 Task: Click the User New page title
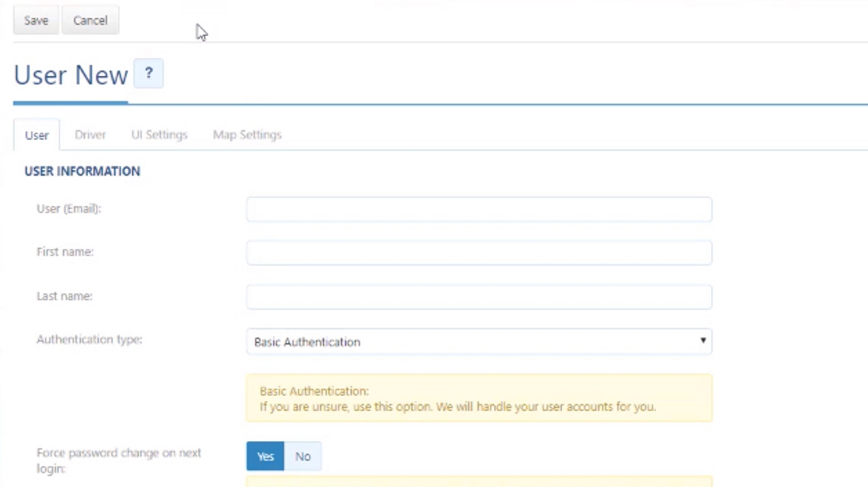pos(71,75)
